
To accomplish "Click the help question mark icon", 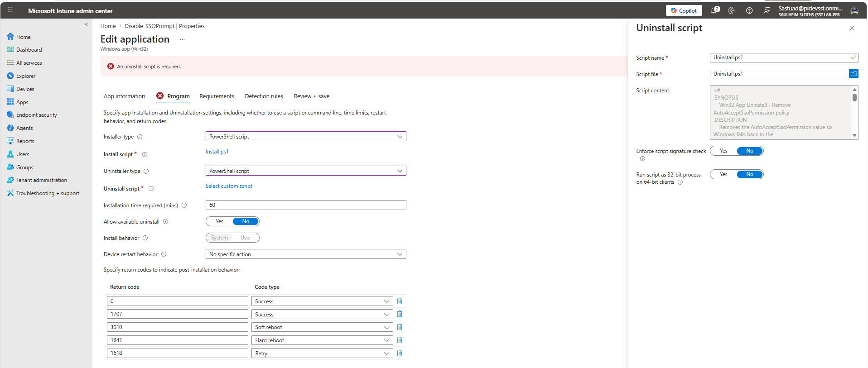I will (x=749, y=10).
